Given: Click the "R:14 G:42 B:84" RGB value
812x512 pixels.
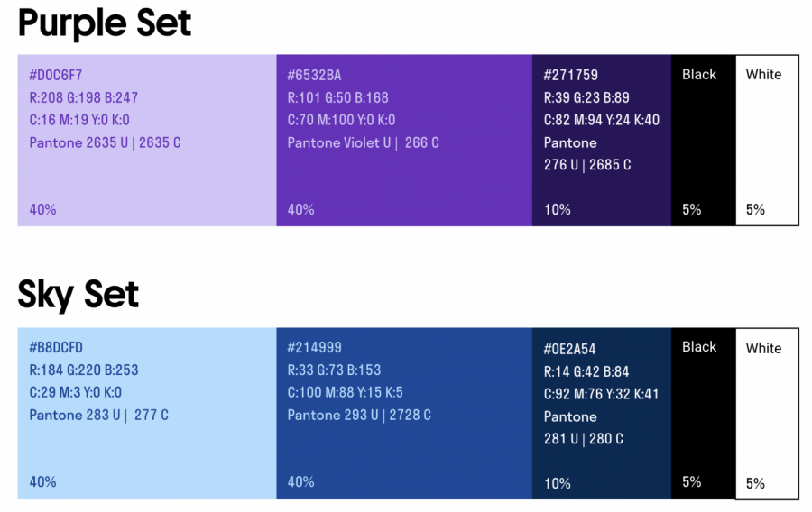Looking at the screenshot, I should tap(586, 371).
